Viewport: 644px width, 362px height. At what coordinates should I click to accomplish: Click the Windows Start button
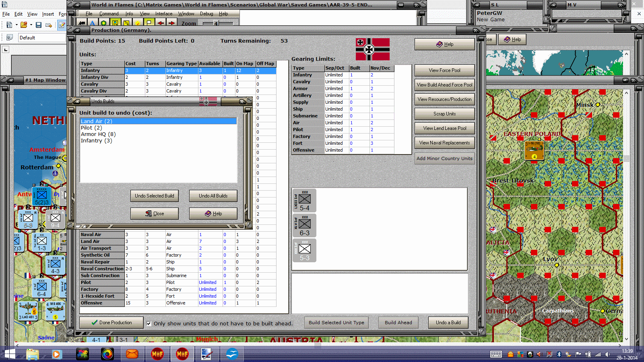click(9, 354)
